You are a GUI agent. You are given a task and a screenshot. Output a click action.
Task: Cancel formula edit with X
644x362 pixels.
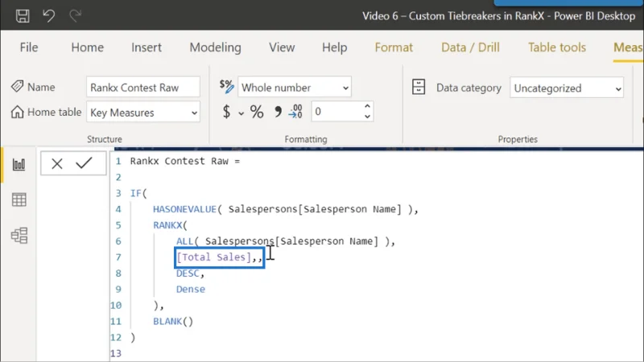click(57, 163)
